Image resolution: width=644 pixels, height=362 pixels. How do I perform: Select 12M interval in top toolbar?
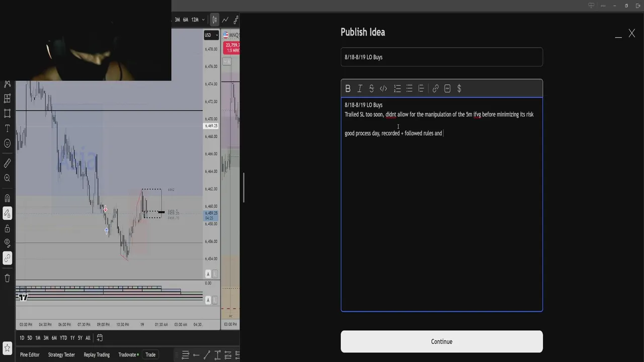(x=195, y=20)
